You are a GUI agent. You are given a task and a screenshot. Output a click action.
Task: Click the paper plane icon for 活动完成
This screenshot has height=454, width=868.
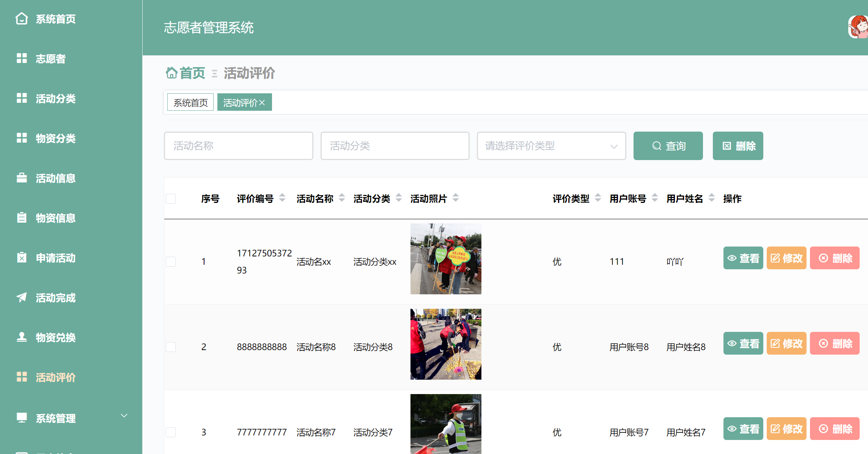coord(22,297)
